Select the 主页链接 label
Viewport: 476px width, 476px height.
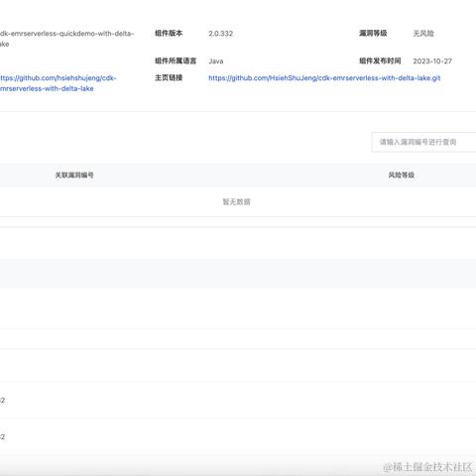tap(169, 77)
